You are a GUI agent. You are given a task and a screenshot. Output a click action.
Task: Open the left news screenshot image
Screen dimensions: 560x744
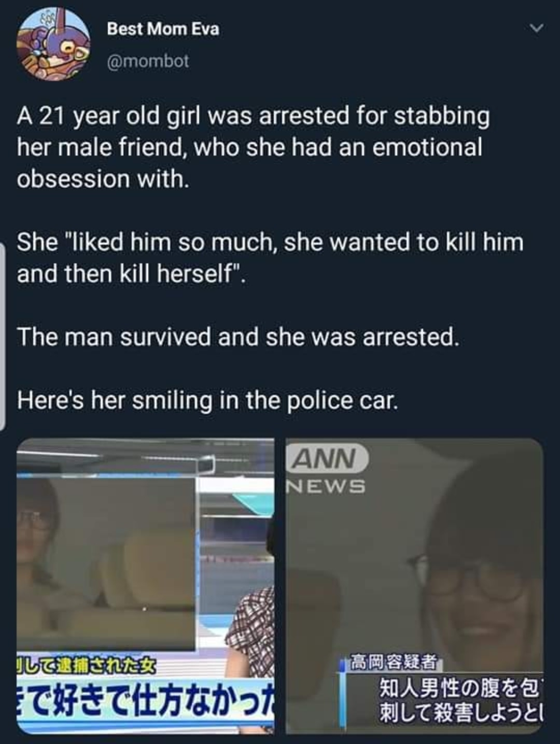click(x=145, y=586)
